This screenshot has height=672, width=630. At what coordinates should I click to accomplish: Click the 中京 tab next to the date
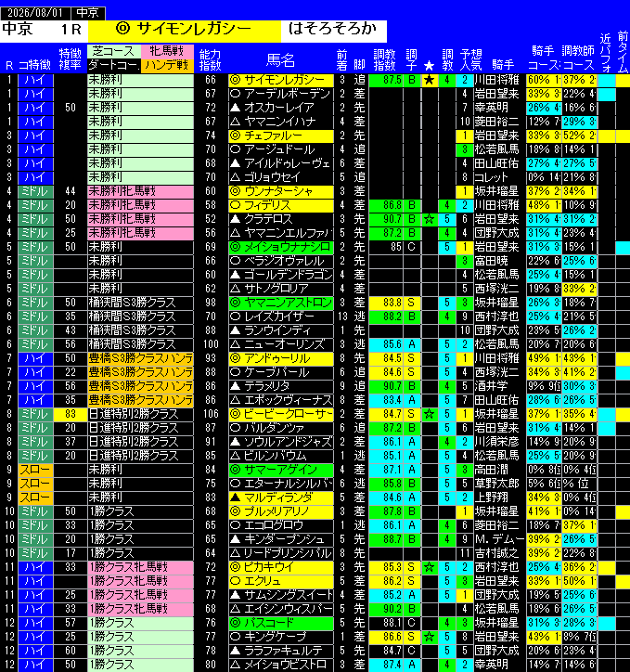(x=88, y=13)
